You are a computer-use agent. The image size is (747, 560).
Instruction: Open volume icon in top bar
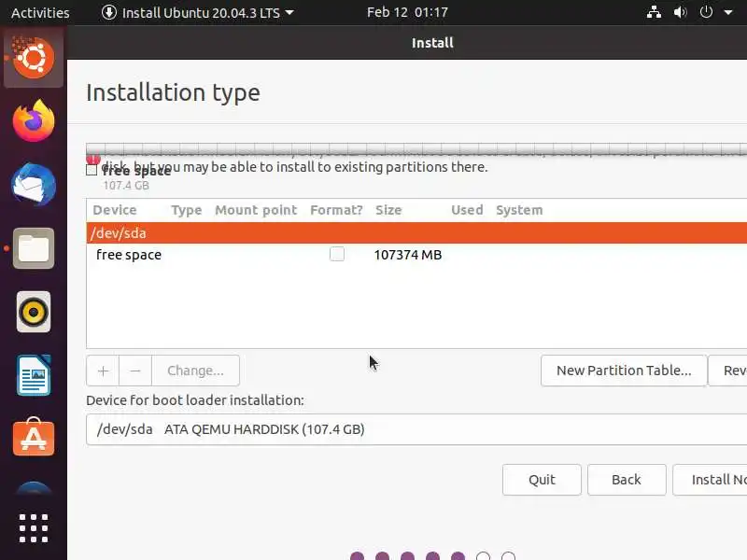pyautogui.click(x=680, y=12)
